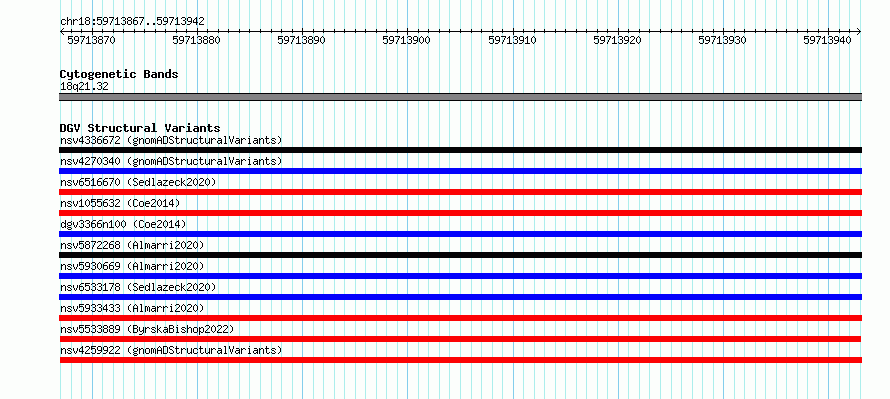The width and height of the screenshot is (890, 399).
Task: Click the nsv1055632 (Coe2014) label
Action: tap(120, 203)
